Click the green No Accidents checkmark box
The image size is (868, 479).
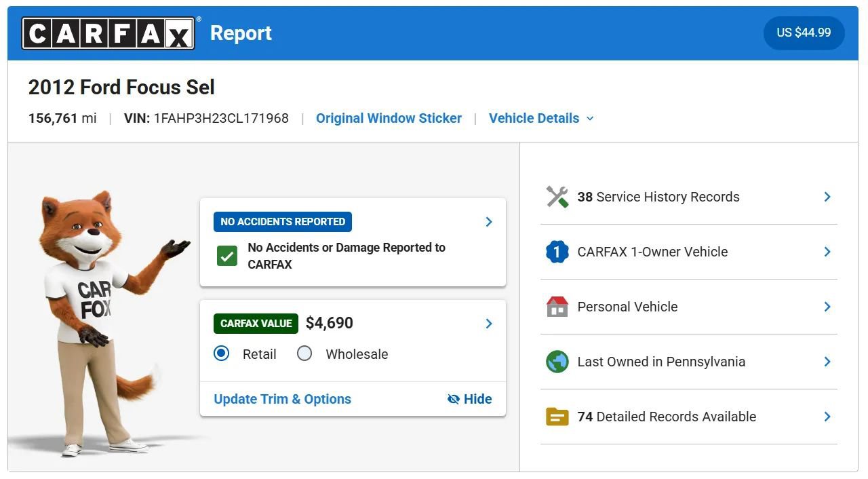226,256
